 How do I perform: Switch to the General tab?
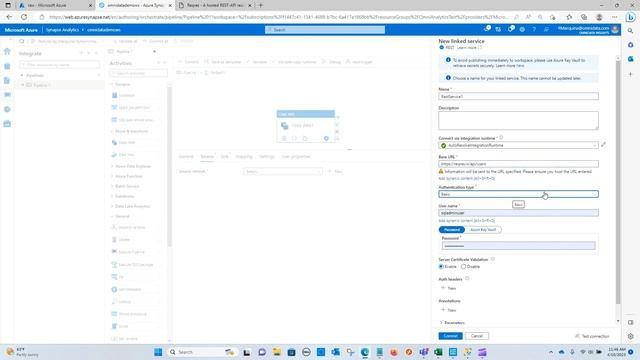186,157
